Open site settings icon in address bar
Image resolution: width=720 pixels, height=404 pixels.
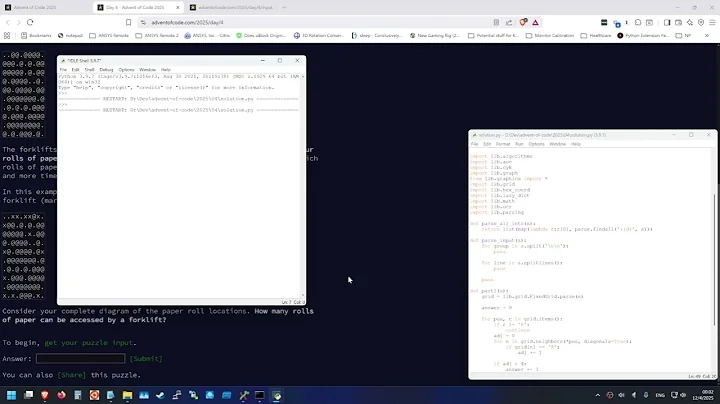(143, 22)
